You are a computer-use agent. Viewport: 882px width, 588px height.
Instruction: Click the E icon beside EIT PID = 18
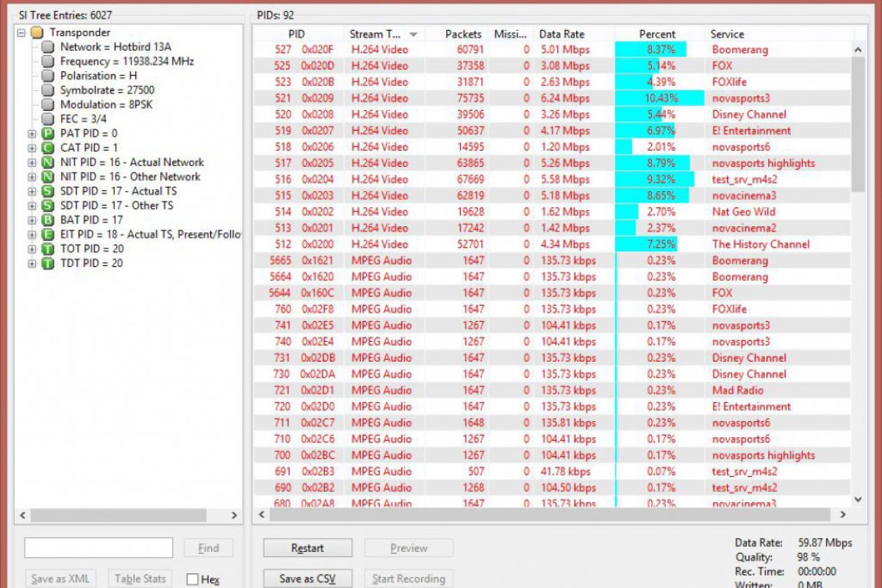pos(48,234)
